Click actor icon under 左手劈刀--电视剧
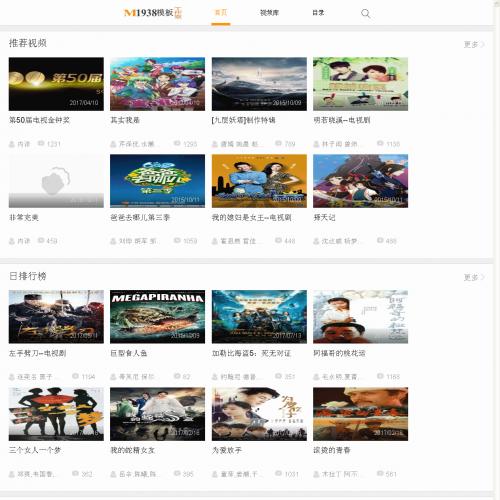Screen dimensions: 500x500 tap(12, 377)
